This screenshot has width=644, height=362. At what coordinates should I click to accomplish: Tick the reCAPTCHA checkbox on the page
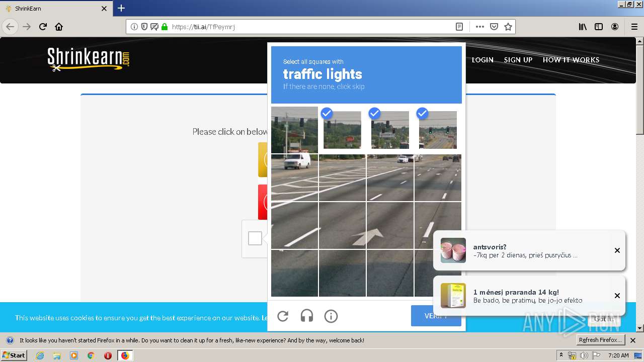pos(255,238)
